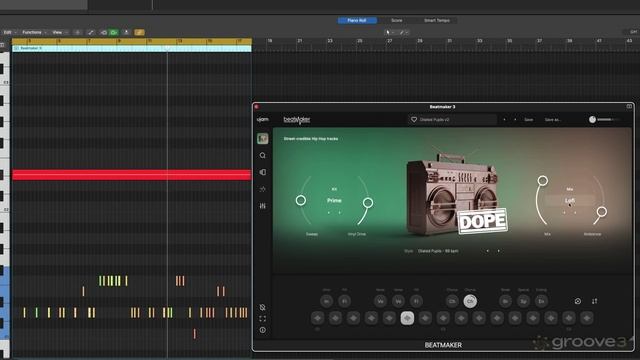Click the fullscreen corners icon in plugin
640x360 pixels.
click(x=262, y=318)
